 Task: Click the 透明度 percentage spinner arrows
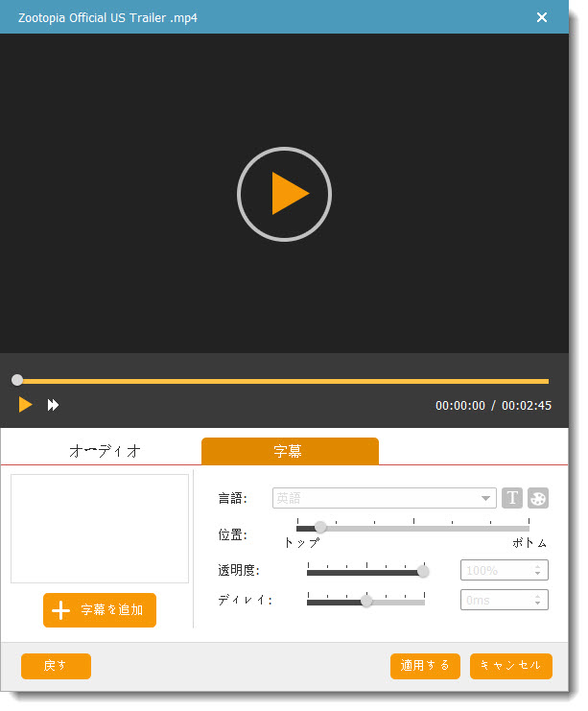(540, 570)
